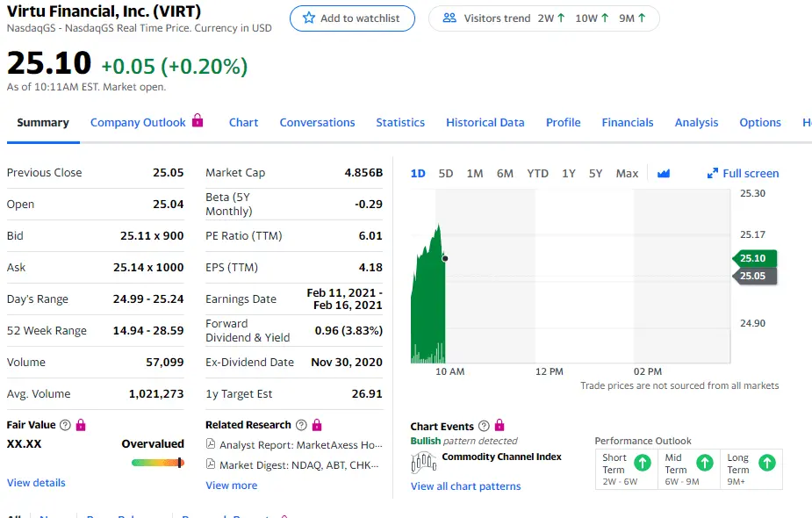Click Related Research help question mark icon
This screenshot has width=812, height=518.
(x=301, y=425)
